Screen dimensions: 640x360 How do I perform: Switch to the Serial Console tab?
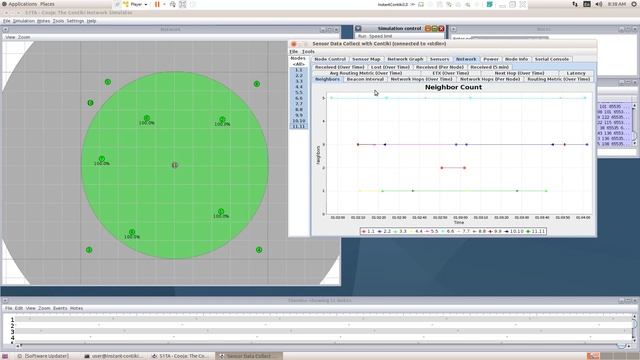(x=552, y=59)
